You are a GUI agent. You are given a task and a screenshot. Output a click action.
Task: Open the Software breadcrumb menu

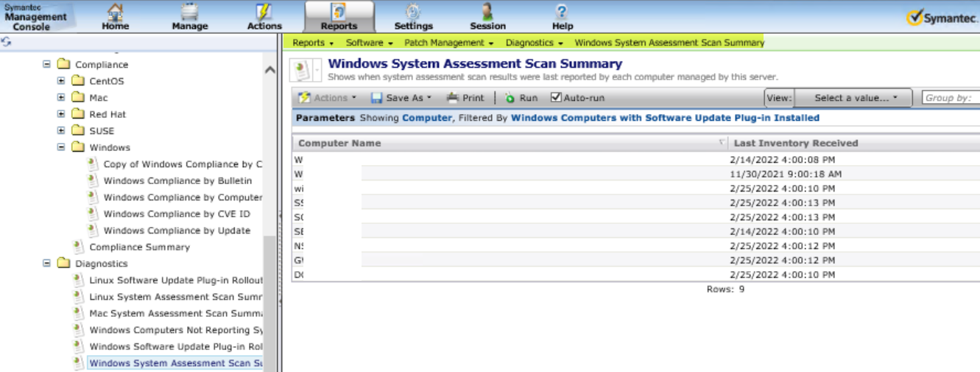pyautogui.click(x=369, y=43)
